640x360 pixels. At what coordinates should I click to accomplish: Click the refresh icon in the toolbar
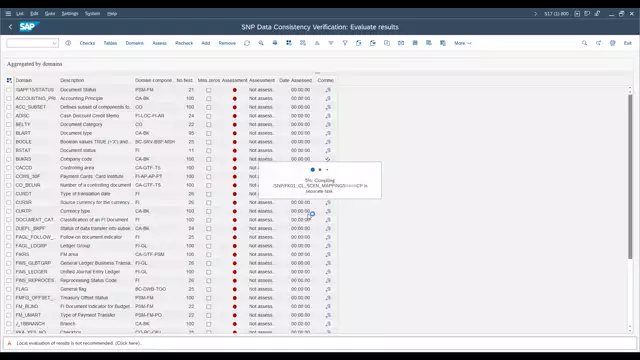coord(247,43)
